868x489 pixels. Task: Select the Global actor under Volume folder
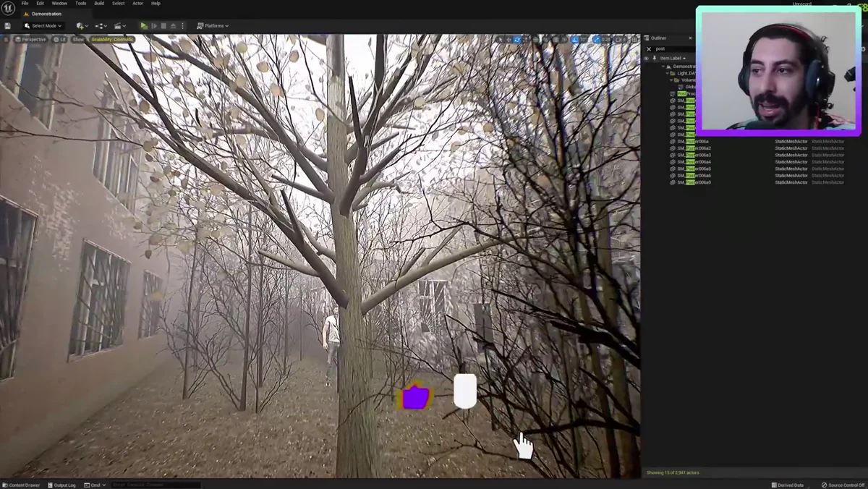click(686, 87)
